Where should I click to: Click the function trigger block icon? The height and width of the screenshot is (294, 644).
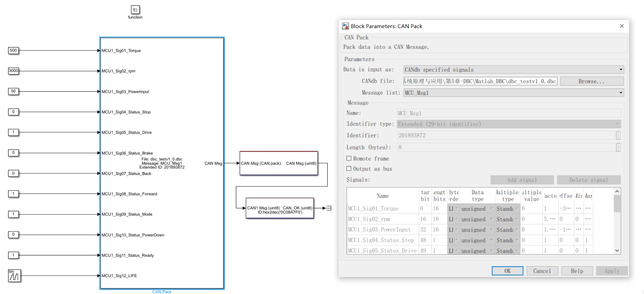(x=135, y=10)
